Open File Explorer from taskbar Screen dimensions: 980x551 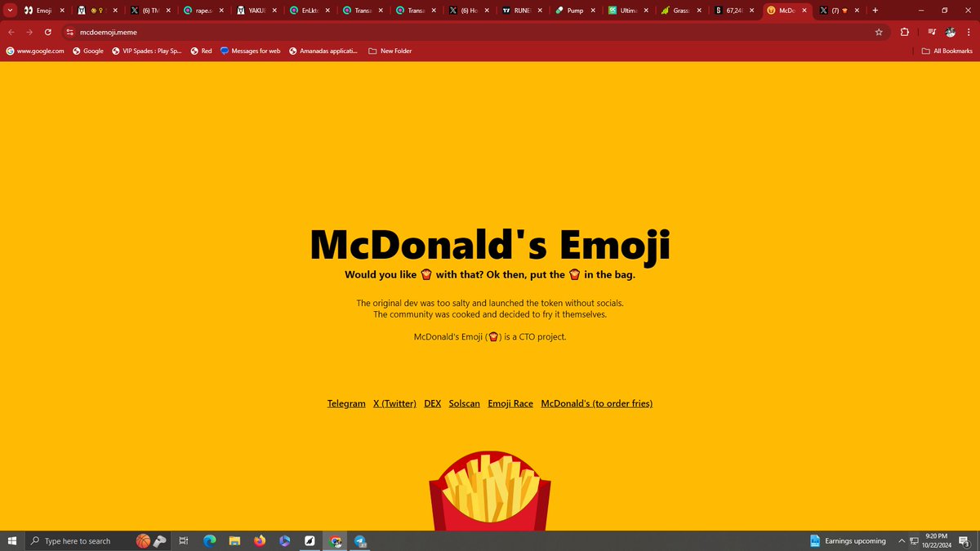click(234, 540)
